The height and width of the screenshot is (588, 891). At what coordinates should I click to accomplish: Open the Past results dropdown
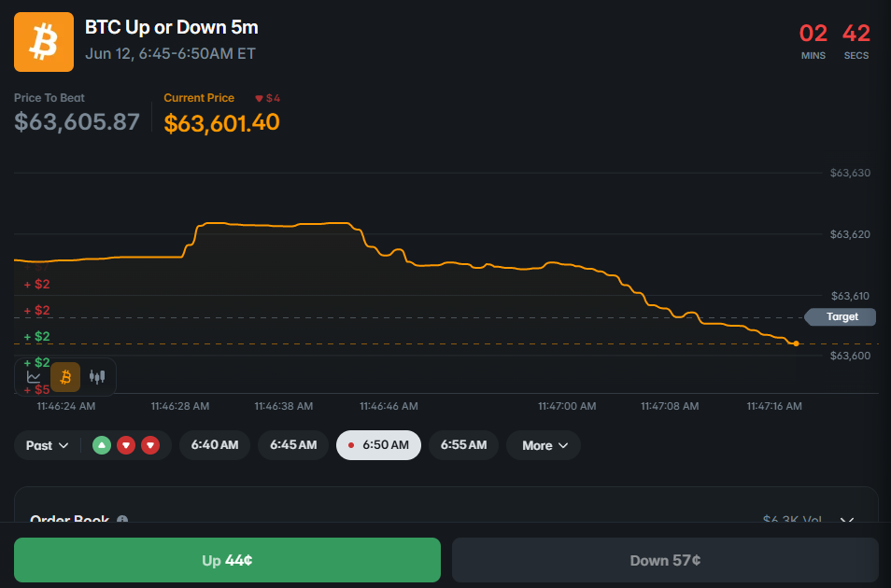pos(47,445)
